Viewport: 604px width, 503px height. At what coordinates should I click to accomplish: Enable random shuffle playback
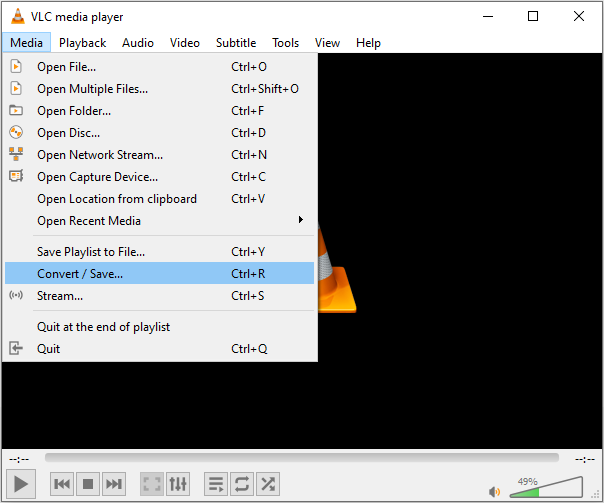[267, 484]
